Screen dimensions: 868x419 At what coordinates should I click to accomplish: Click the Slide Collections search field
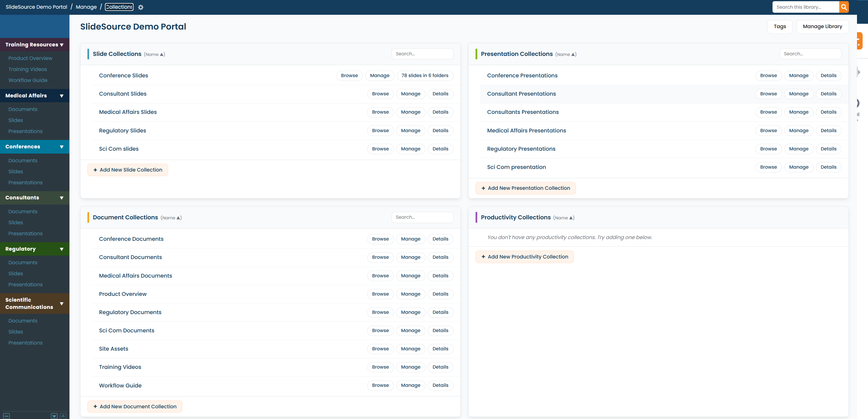(x=422, y=54)
